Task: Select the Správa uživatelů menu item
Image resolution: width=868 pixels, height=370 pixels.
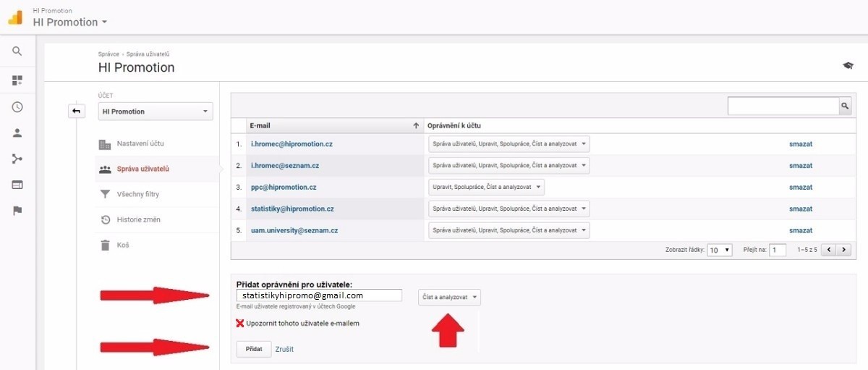Action: coord(143,169)
